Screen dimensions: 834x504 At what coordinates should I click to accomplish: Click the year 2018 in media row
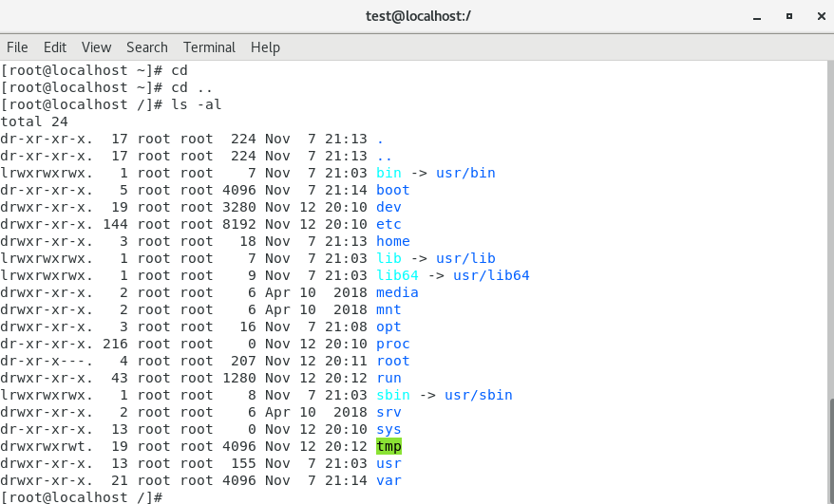[x=351, y=292]
